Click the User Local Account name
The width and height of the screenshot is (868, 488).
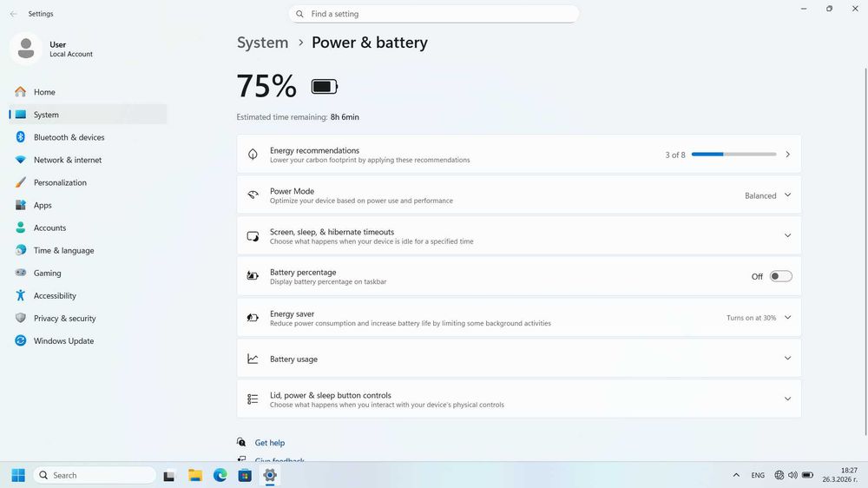71,49
